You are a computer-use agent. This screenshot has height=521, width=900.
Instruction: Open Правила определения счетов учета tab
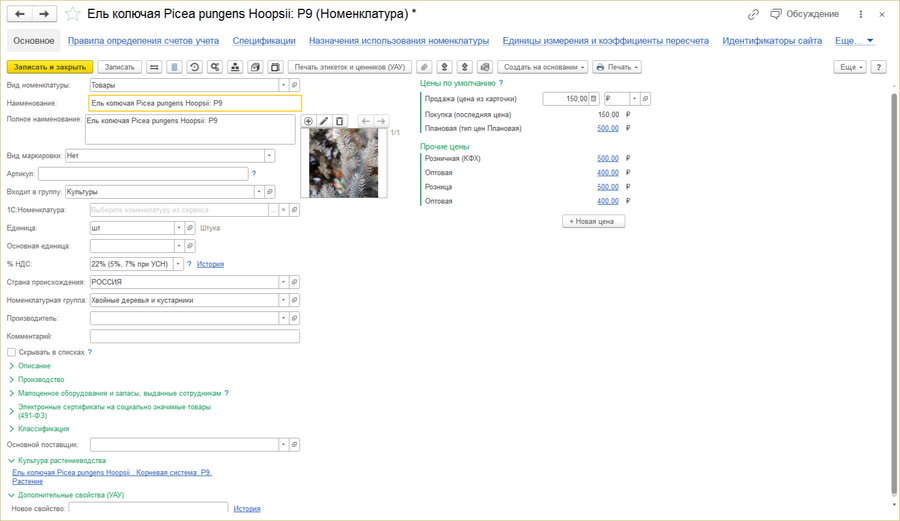pos(143,41)
